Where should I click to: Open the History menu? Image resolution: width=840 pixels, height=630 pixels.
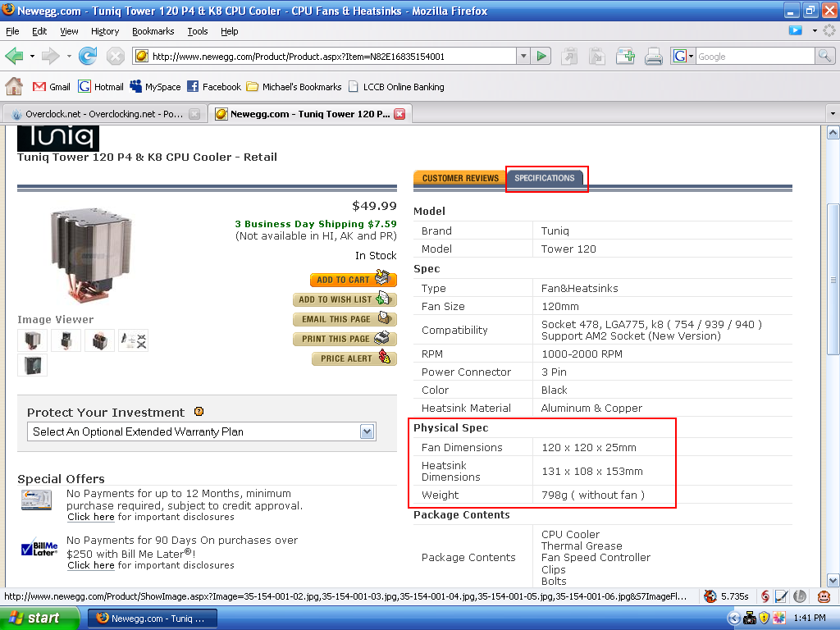tap(105, 31)
